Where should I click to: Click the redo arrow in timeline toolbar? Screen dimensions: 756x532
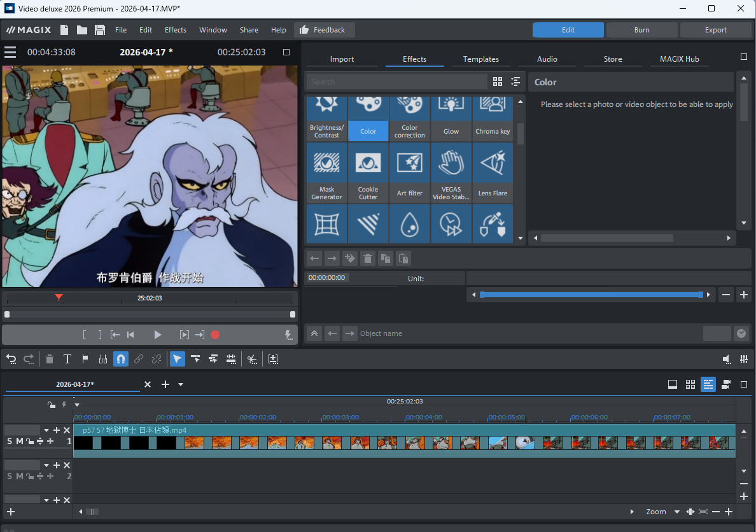(x=29, y=359)
